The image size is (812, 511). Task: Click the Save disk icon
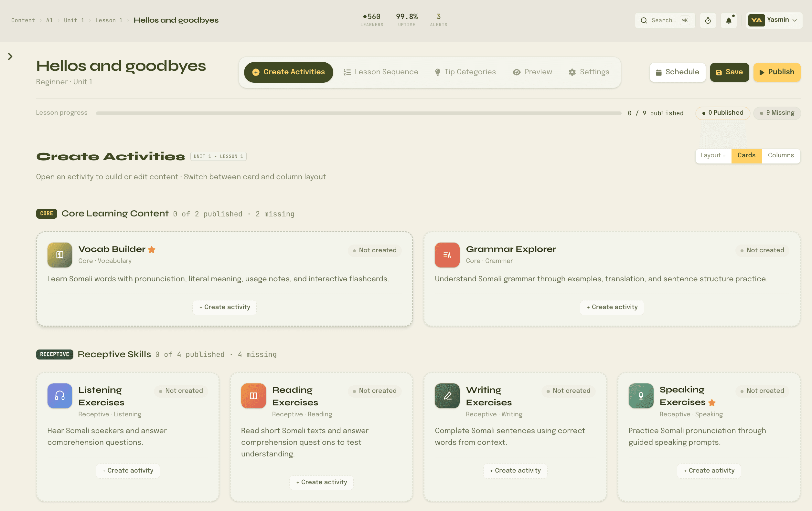[719, 72]
